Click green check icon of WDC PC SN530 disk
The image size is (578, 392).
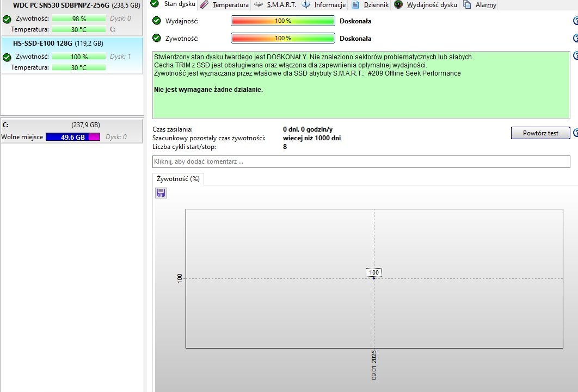(7, 19)
